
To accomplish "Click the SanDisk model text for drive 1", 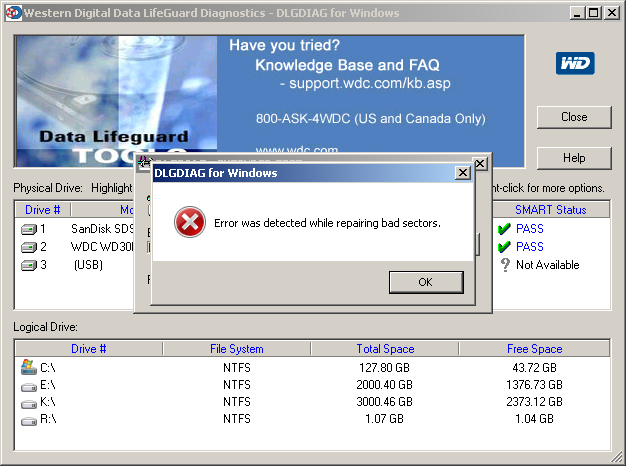I will (102, 229).
